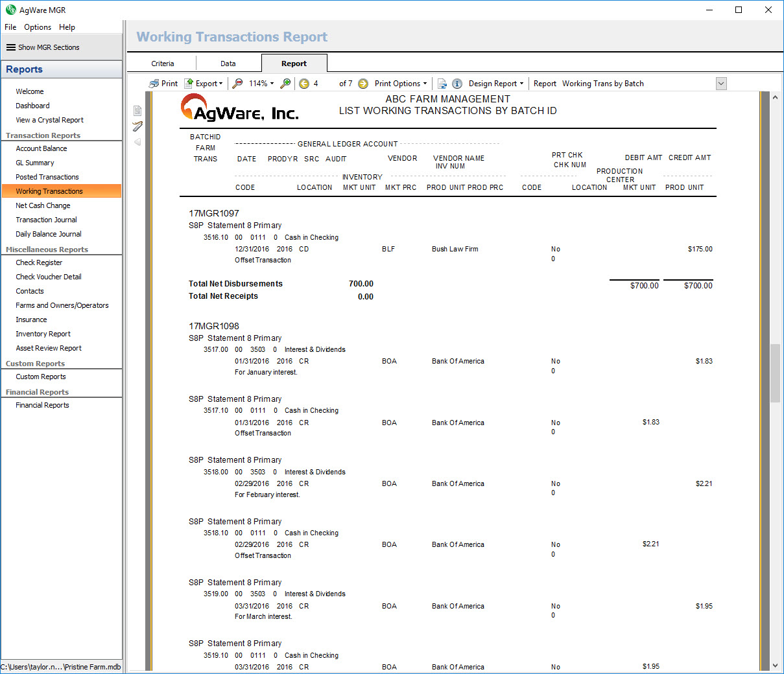The height and width of the screenshot is (674, 784).
Task: Expand the Working Trans by Batch combo box
Action: [x=721, y=84]
